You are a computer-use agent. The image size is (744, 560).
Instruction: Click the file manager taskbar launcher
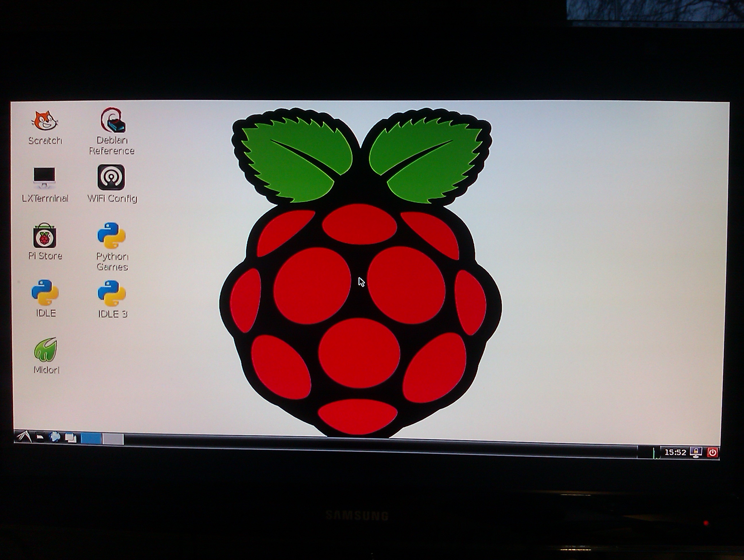[40, 437]
